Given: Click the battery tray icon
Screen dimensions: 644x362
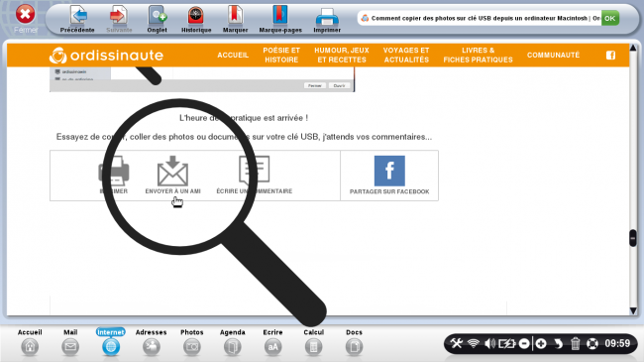Looking at the screenshot, I should 507,343.
